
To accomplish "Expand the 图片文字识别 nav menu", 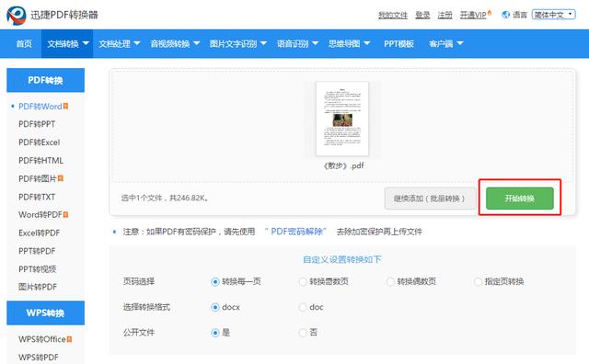I will 237,43.
